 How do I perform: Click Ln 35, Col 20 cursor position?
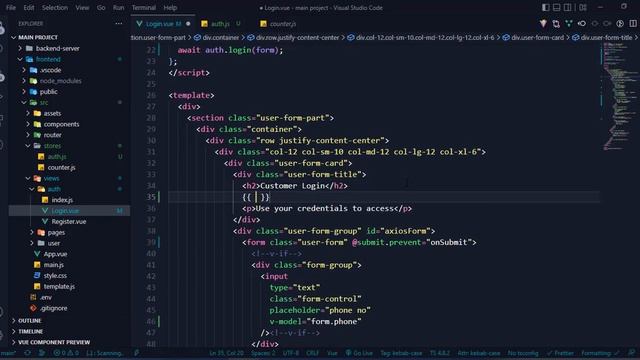pos(227,353)
